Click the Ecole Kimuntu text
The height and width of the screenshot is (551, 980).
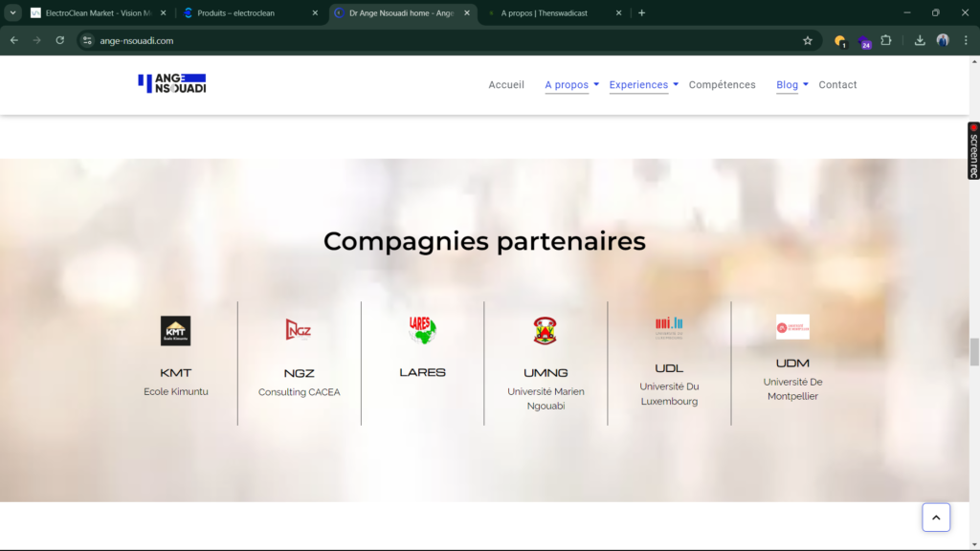[176, 391]
